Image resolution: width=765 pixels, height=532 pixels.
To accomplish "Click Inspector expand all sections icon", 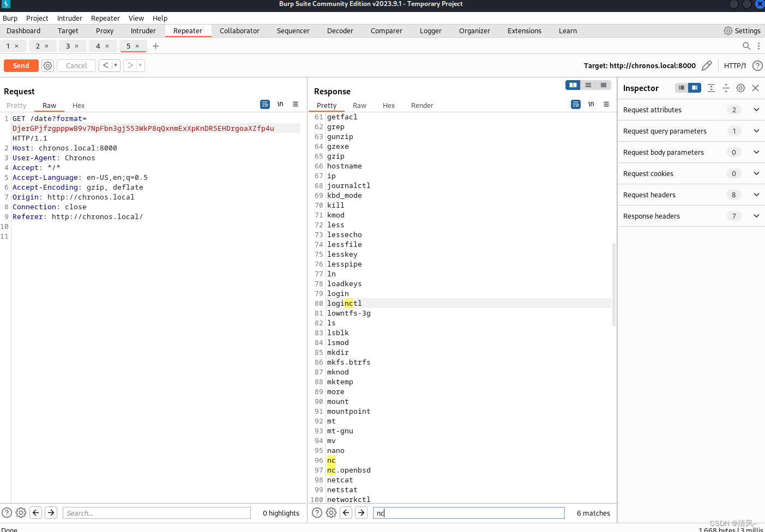I will pos(711,88).
